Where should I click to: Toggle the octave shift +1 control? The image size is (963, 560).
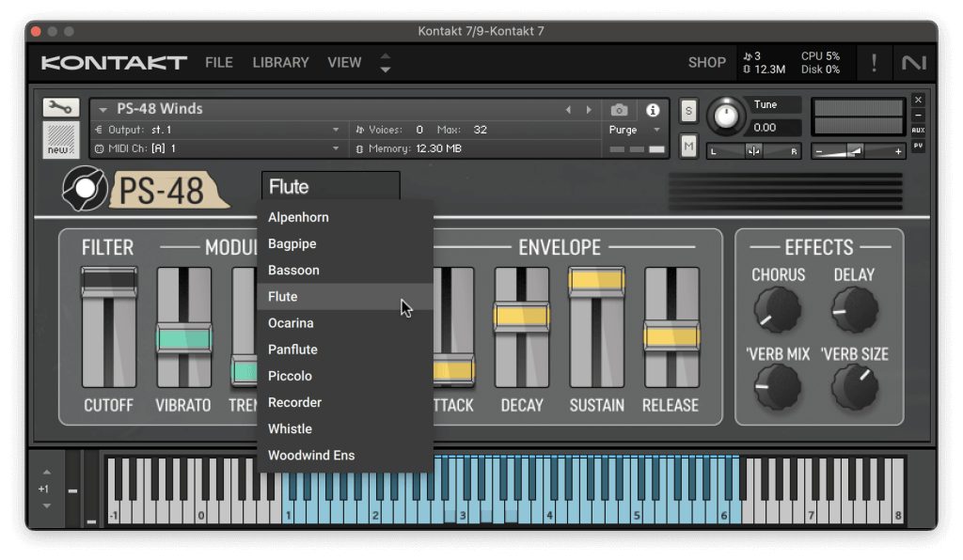tap(43, 489)
